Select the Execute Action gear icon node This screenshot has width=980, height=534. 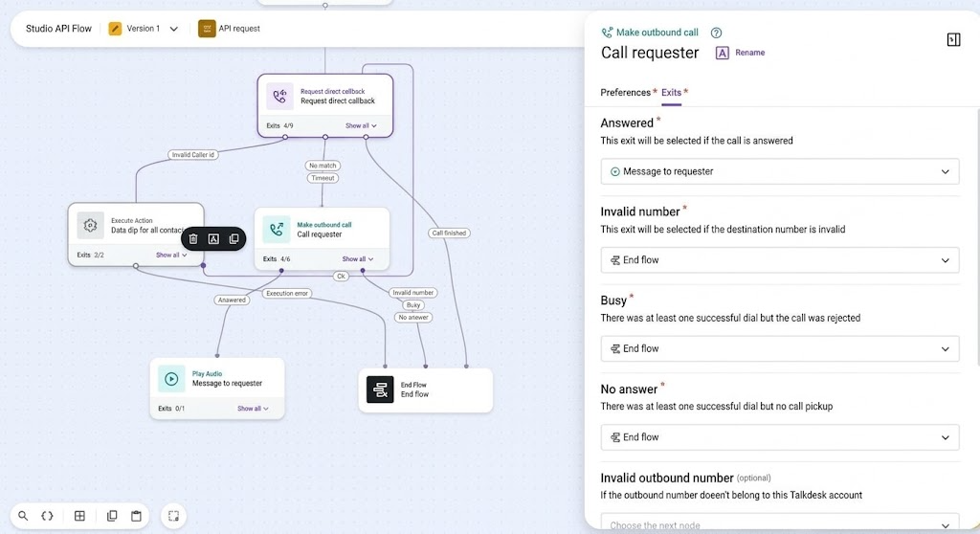pos(90,226)
